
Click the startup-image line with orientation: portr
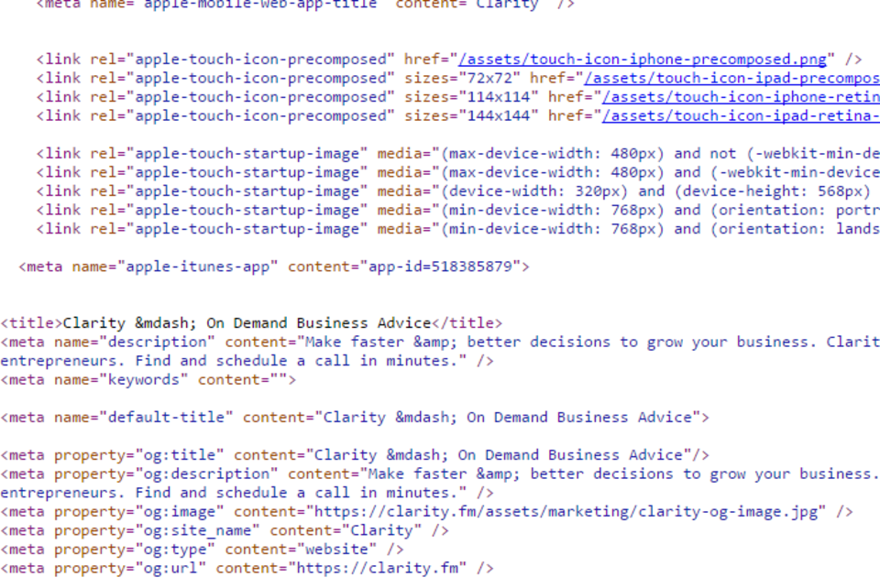click(x=458, y=211)
